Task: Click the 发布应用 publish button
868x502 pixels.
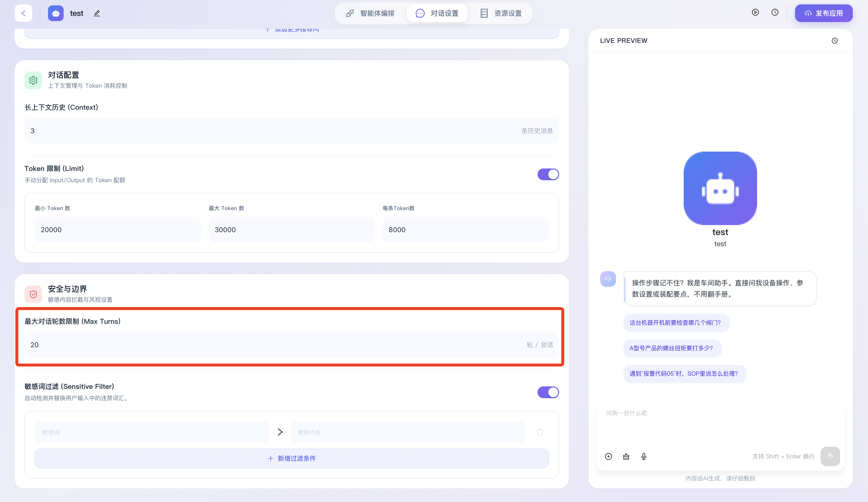Action: [x=823, y=13]
